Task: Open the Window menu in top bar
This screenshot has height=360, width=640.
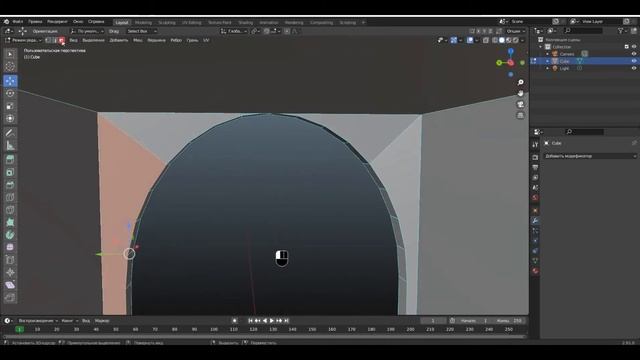Action: pyautogui.click(x=78, y=22)
